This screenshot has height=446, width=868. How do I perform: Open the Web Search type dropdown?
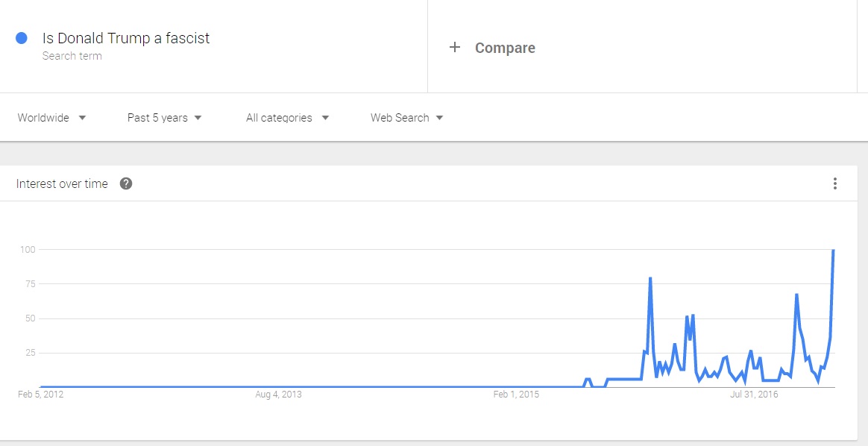(x=407, y=118)
